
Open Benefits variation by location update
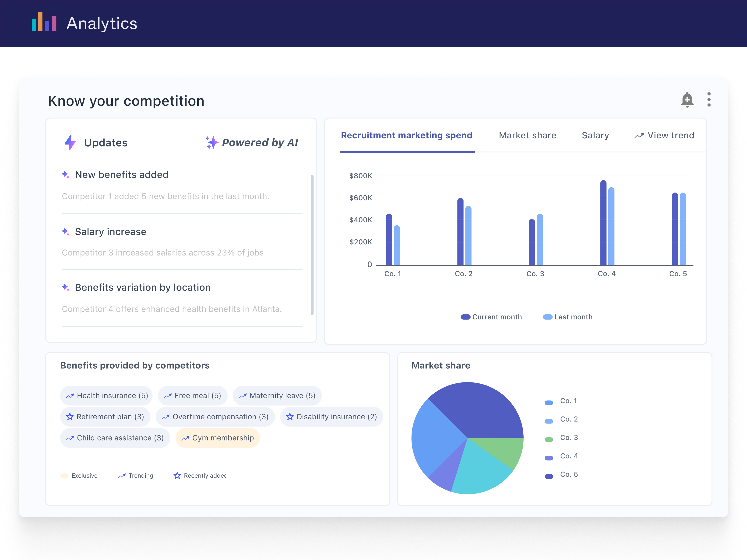(142, 287)
